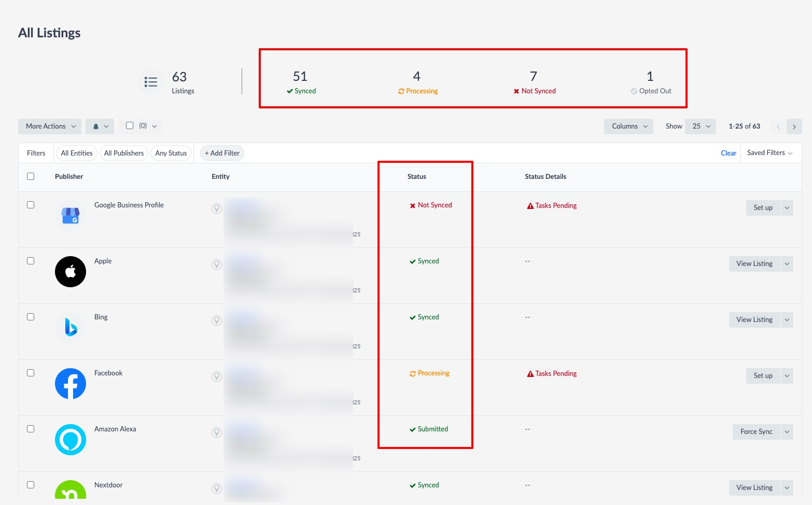The image size is (812, 505).
Task: Open the More Actions dropdown
Action: 50,126
